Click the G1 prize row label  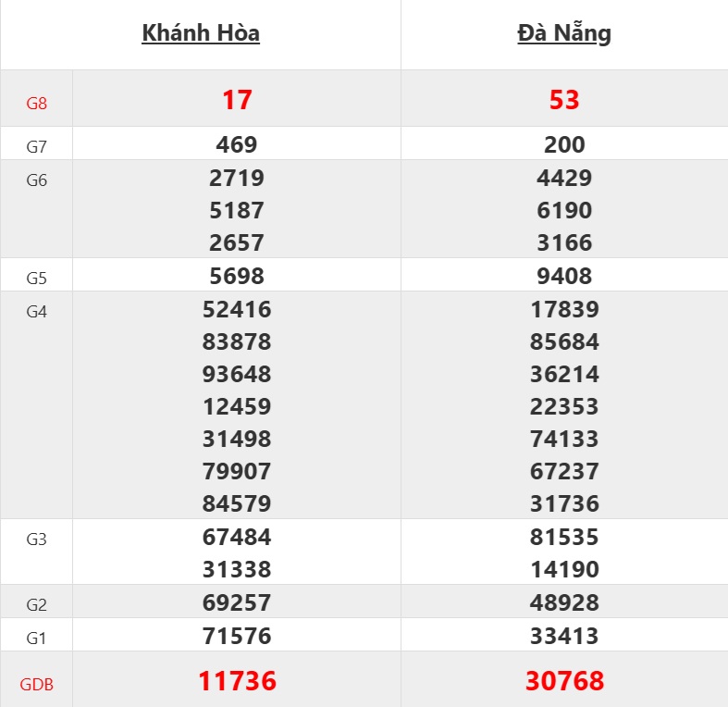[x=36, y=638]
